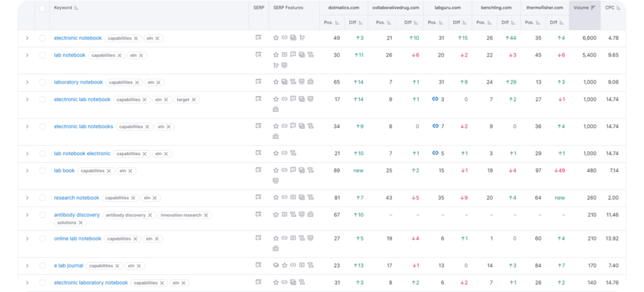Expand the laboratory notebook row
Image resolution: width=644 pixels, height=292 pixels.
tap(27, 82)
